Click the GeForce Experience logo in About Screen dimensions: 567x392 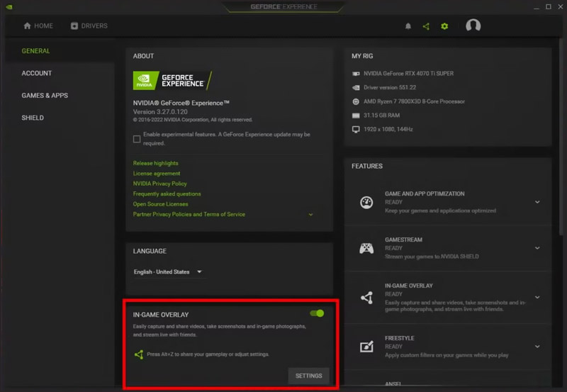pos(172,80)
